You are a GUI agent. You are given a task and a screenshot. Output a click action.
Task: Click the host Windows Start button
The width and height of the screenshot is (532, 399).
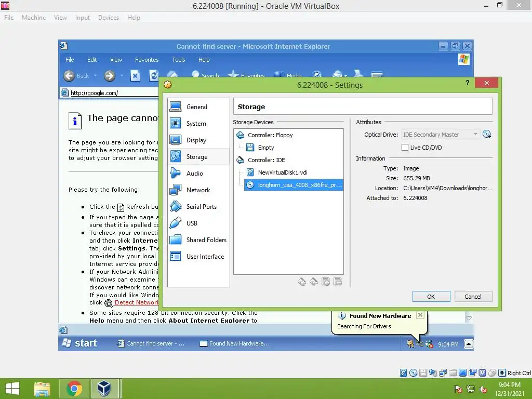(x=12, y=389)
